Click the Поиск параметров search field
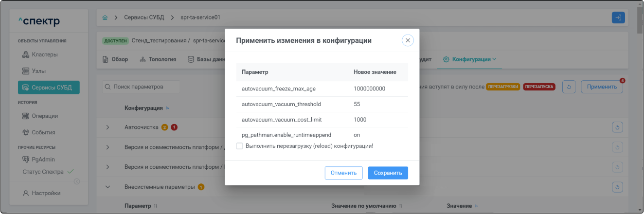Viewport: 644px width, 214px height. [141, 87]
